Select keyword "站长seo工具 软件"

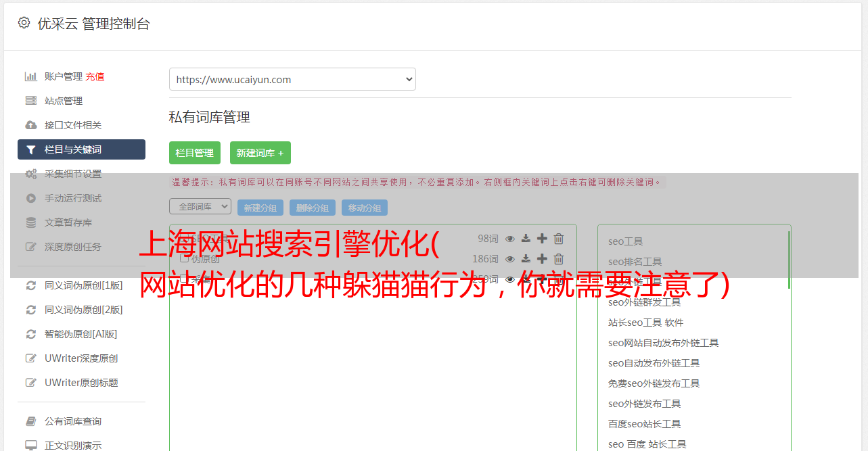pyautogui.click(x=646, y=323)
